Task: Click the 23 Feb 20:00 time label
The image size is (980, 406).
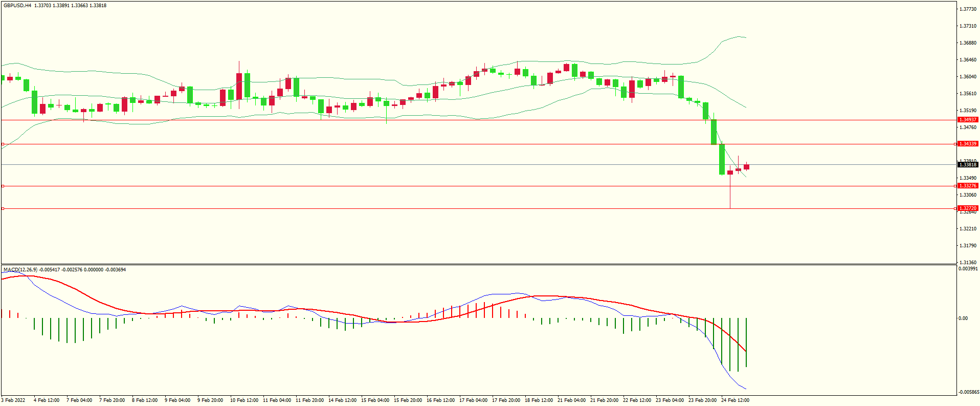Action: pos(703,400)
